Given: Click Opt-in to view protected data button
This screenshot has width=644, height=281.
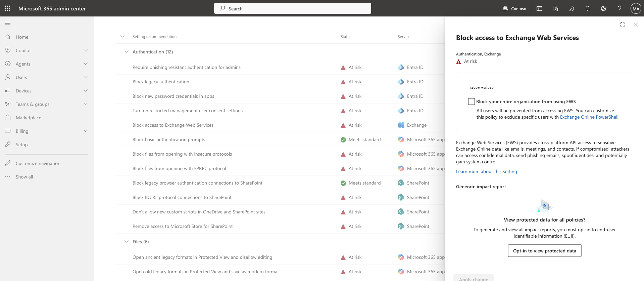Looking at the screenshot, I should pyautogui.click(x=545, y=251).
